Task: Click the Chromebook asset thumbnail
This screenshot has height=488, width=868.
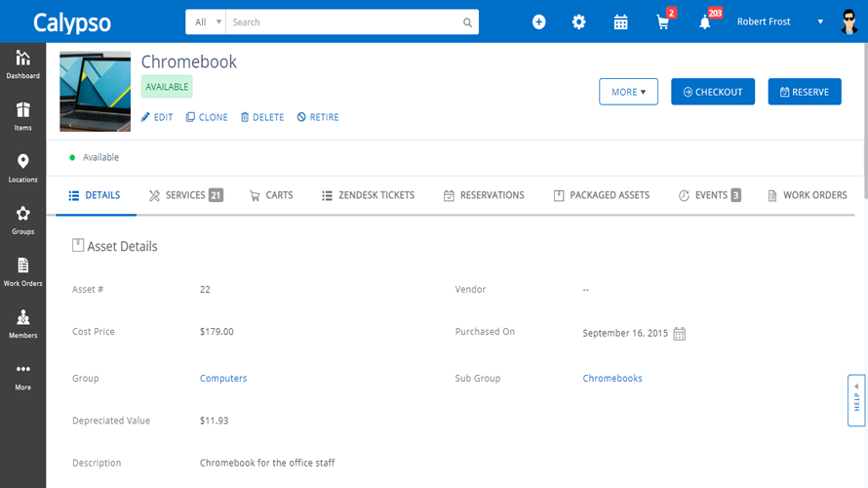Action: point(96,91)
